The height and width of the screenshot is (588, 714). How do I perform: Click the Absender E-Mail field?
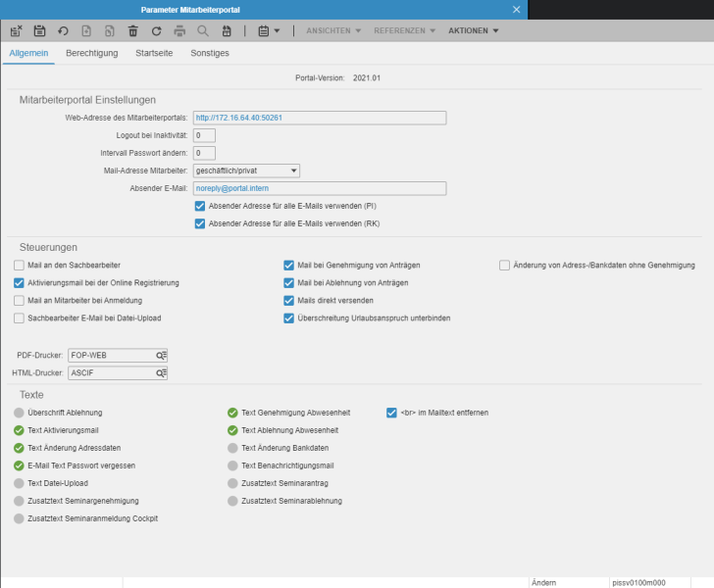320,188
